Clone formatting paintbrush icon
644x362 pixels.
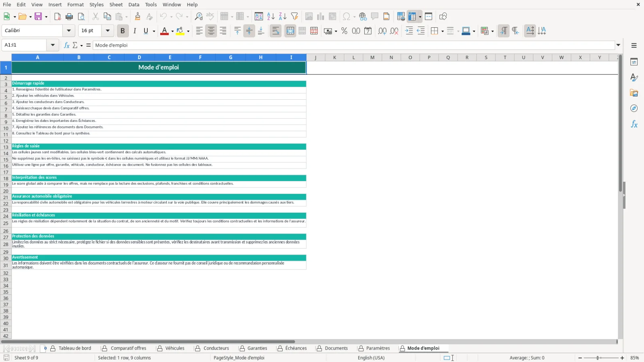tap(138, 16)
